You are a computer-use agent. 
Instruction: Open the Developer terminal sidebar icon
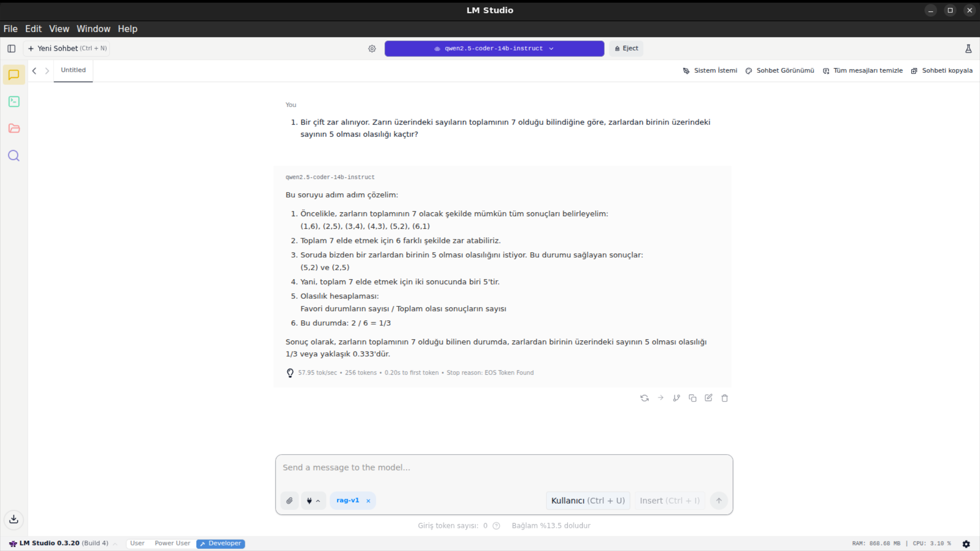point(14,101)
